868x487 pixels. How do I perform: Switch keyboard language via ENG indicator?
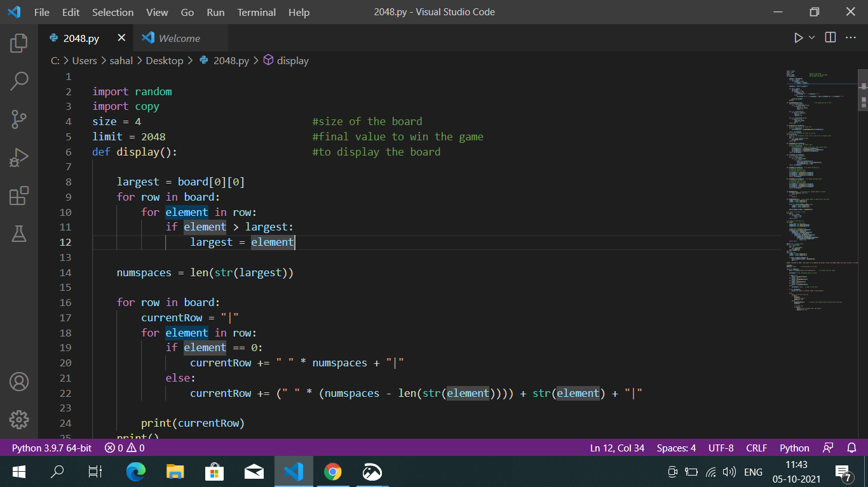point(753,472)
